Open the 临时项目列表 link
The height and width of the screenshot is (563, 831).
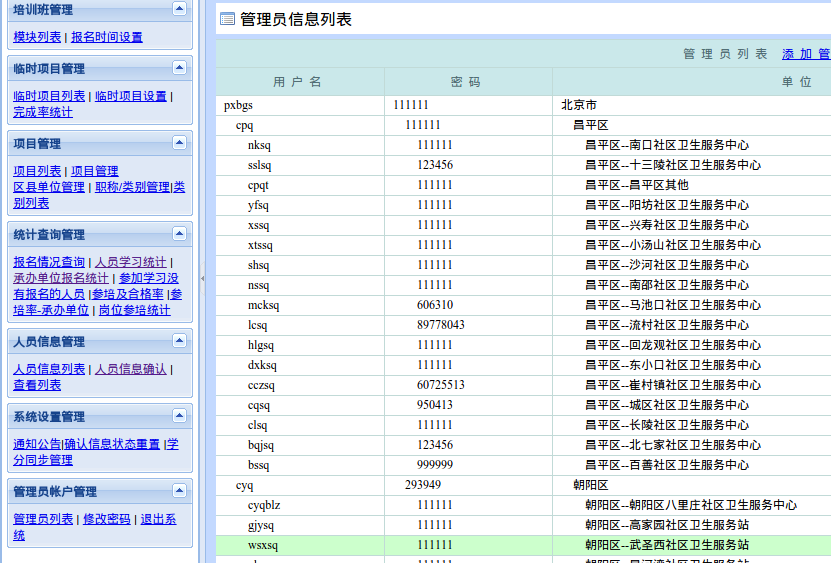pyautogui.click(x=49, y=96)
